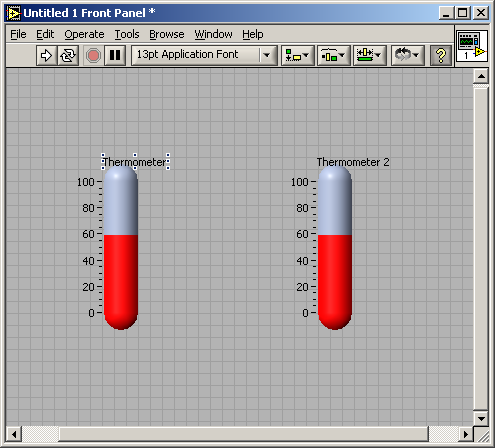Click the horizontal scrollbar right arrow

(466, 434)
